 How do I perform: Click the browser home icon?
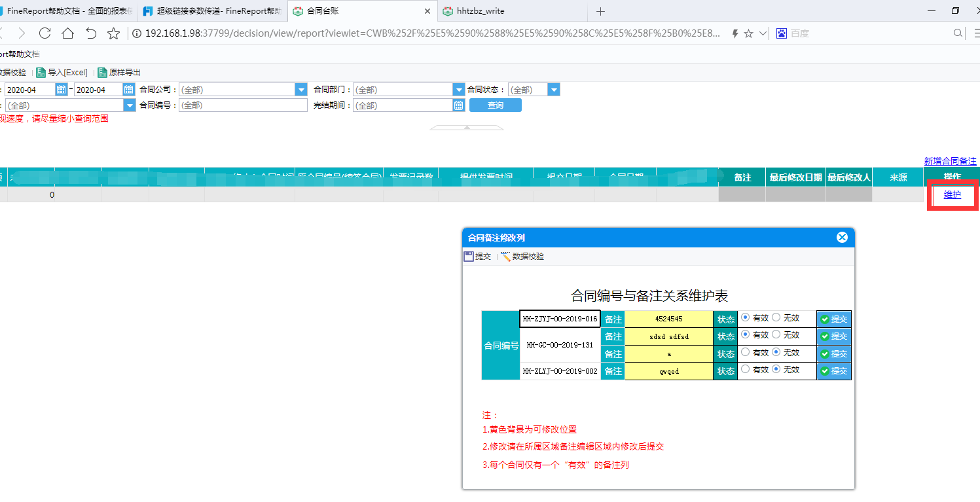click(x=67, y=33)
